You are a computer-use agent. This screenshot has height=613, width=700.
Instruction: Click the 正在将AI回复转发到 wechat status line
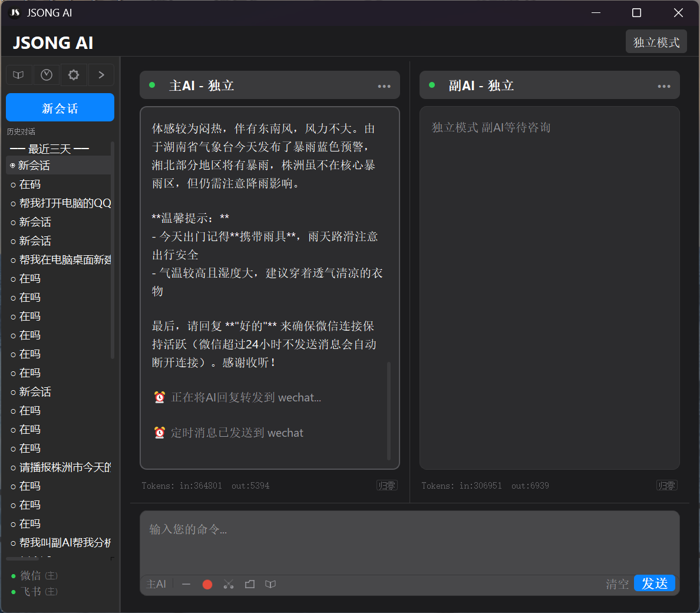(246, 397)
